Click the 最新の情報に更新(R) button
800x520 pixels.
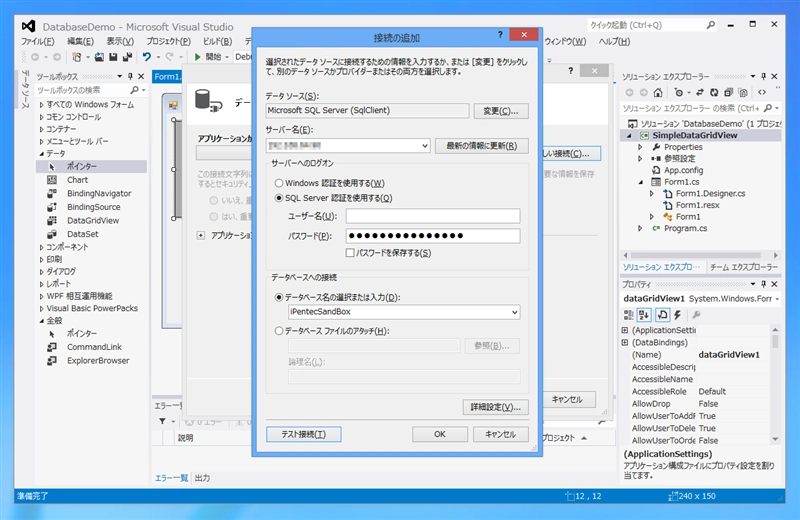pyautogui.click(x=482, y=146)
